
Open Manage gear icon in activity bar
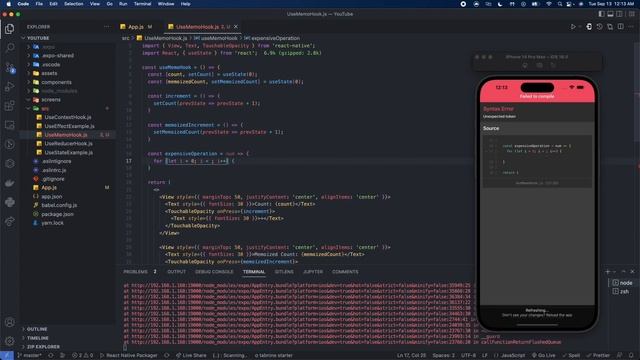pyautogui.click(x=9, y=341)
